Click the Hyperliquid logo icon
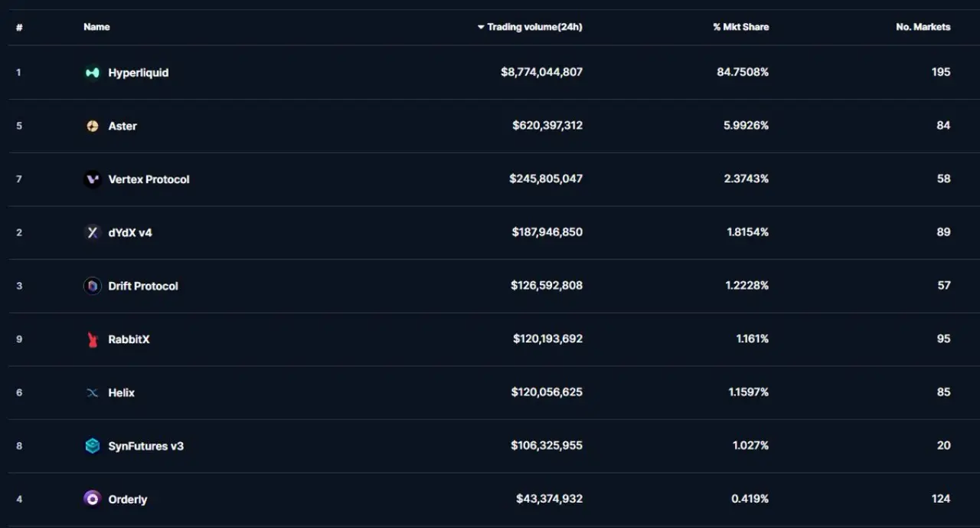The width and height of the screenshot is (980, 528). pos(93,73)
